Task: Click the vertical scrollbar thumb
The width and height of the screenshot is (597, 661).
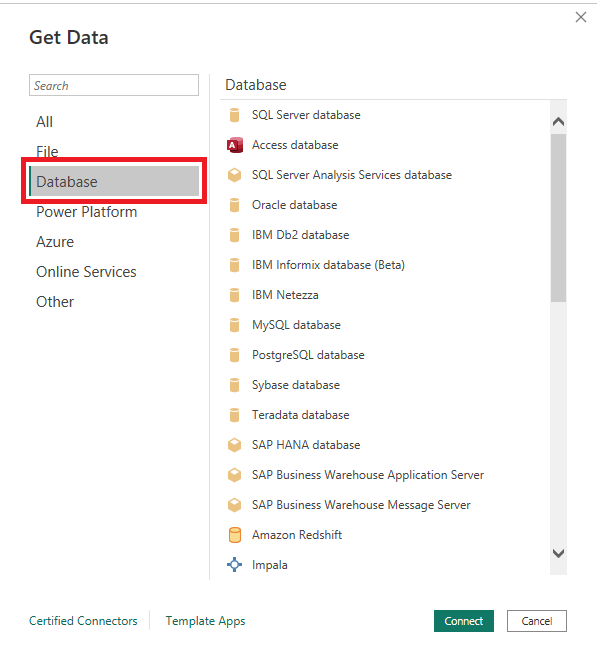Action: click(x=558, y=218)
